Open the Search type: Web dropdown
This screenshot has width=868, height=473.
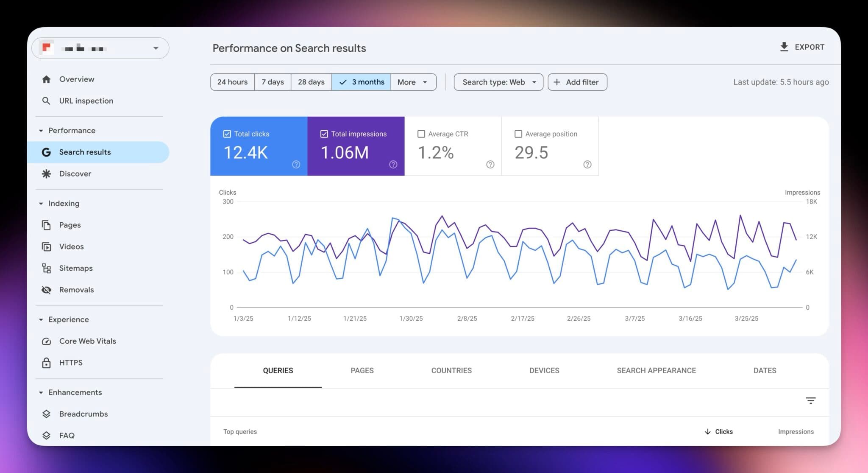pyautogui.click(x=498, y=82)
